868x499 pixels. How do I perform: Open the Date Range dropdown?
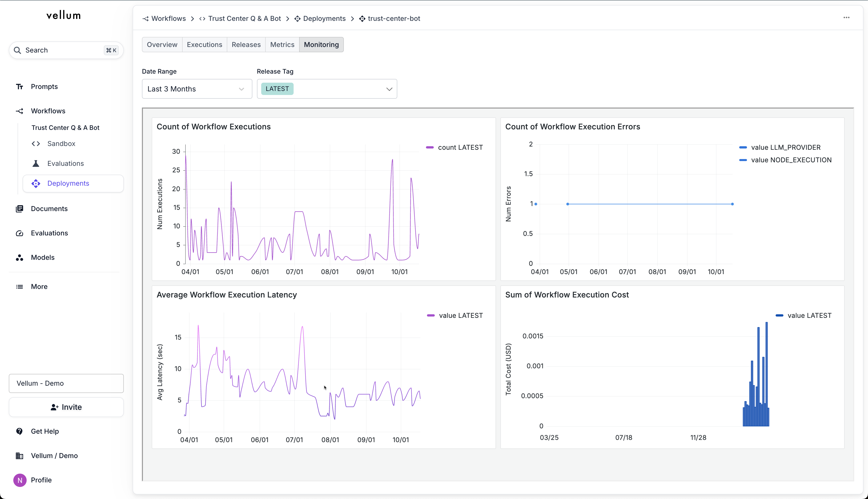(x=197, y=89)
